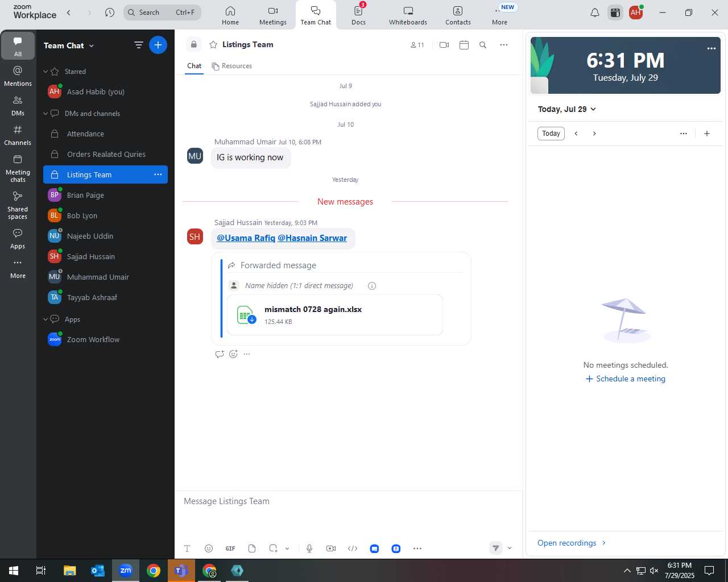Open Mentions in left sidebar

click(x=18, y=76)
